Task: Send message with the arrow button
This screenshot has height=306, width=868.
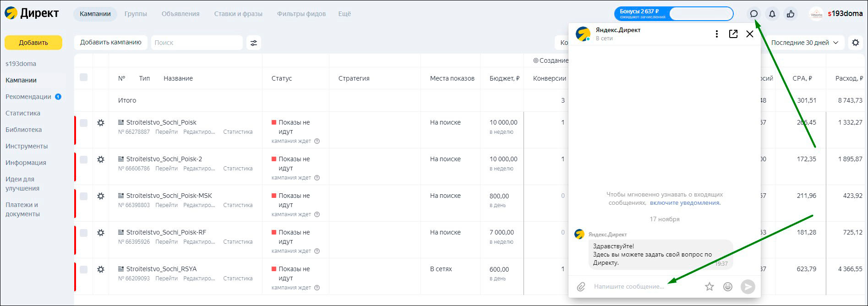Action: tap(748, 287)
